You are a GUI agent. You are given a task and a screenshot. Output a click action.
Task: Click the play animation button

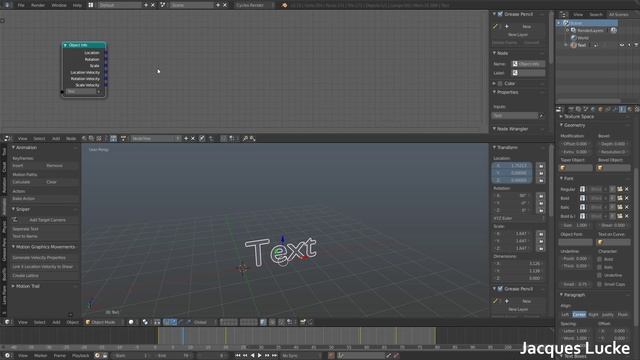click(x=260, y=356)
